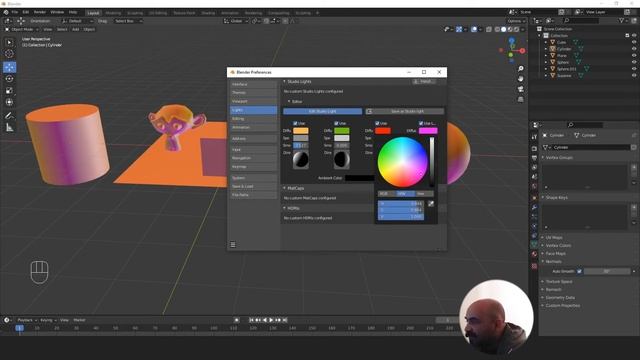This screenshot has width=640, height=360.
Task: Click the black Ambient Color swatch
Action: (359, 178)
